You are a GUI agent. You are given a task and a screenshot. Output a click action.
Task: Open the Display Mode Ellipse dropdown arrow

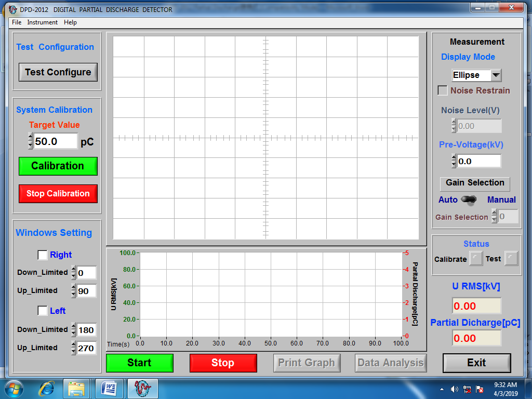[496, 75]
